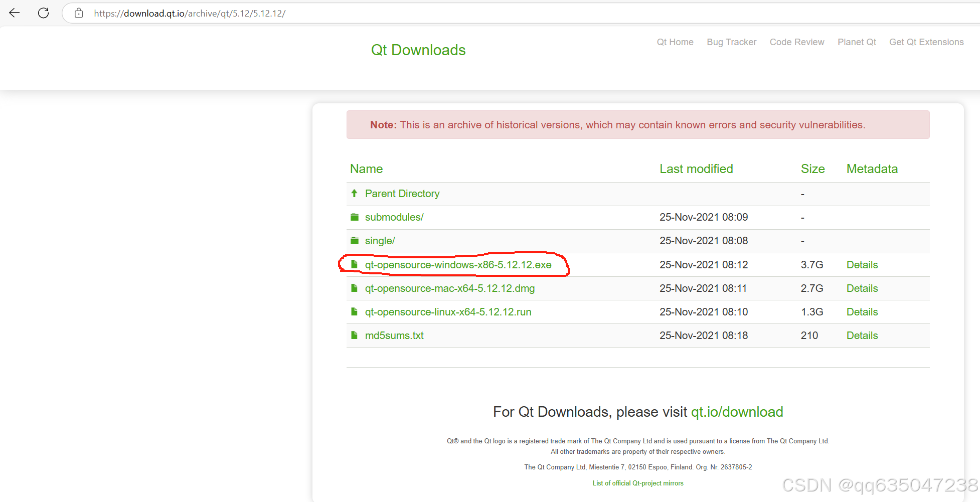
Task: Open List of official Qt-project mirrors
Action: 638,483
